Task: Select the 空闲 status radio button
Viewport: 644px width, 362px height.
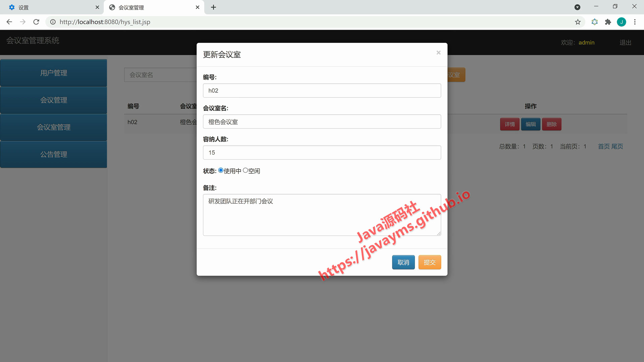Action: [x=245, y=170]
